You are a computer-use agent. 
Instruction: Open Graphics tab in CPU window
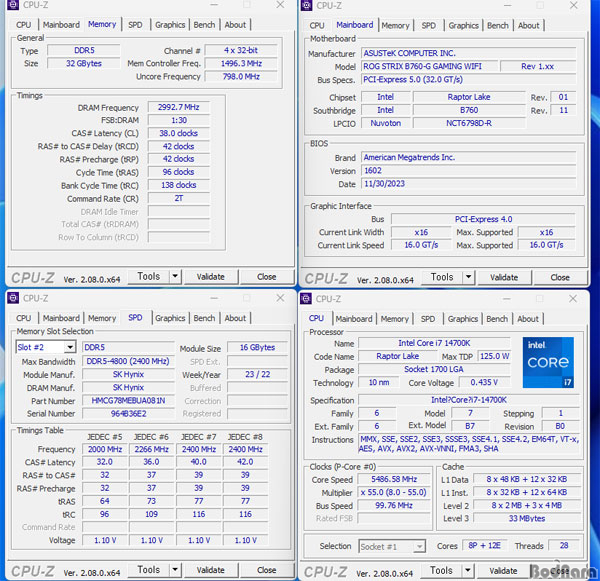463,319
